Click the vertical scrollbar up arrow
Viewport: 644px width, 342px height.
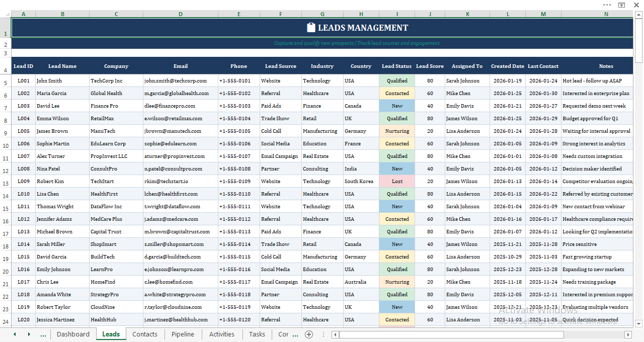pos(639,15)
